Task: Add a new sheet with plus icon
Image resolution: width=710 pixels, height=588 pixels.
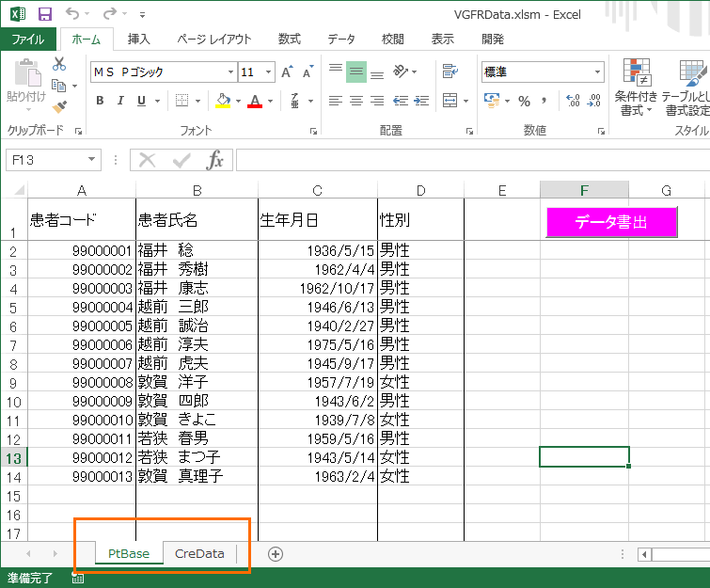Action: [276, 554]
